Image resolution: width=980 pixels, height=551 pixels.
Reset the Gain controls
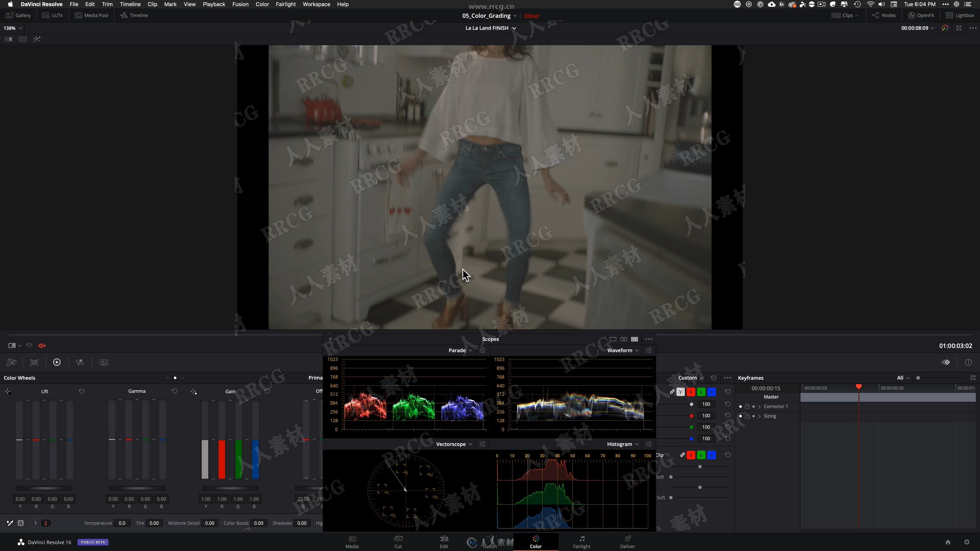pos(267,391)
